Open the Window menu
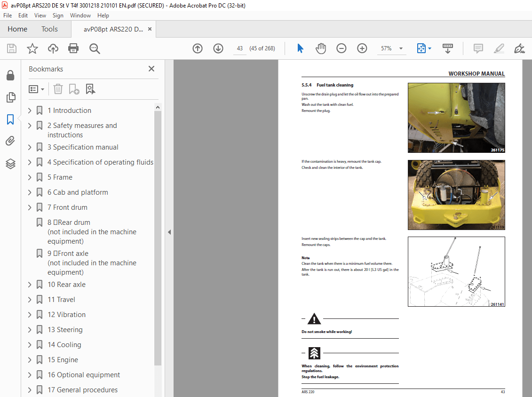The height and width of the screenshot is (397, 532). [x=80, y=15]
